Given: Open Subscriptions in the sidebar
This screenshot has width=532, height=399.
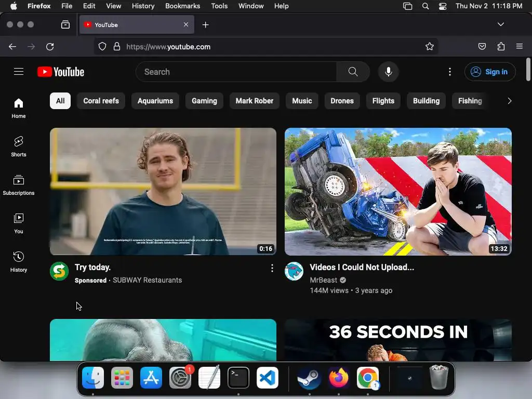Looking at the screenshot, I should (19, 185).
